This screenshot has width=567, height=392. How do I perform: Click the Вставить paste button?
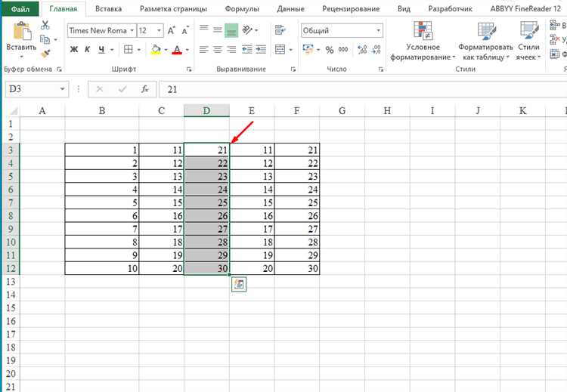(x=21, y=40)
